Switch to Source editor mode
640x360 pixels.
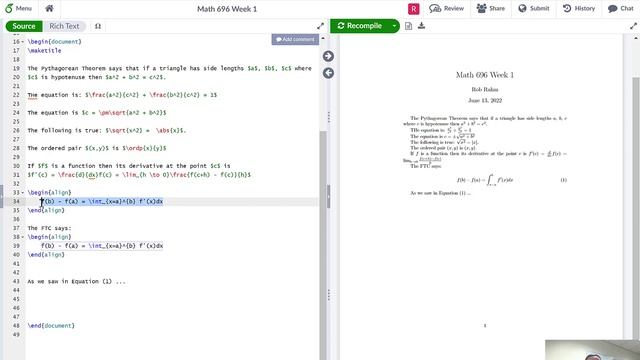click(24, 26)
